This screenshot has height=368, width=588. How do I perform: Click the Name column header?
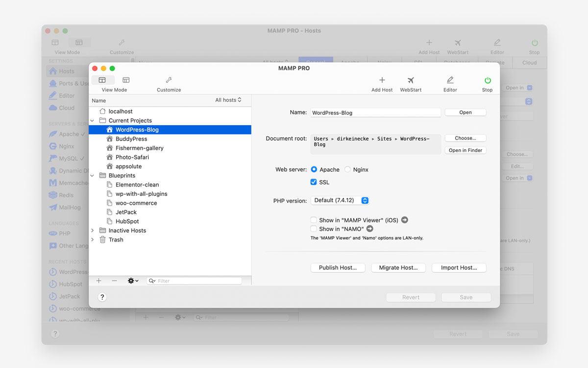pyautogui.click(x=98, y=100)
